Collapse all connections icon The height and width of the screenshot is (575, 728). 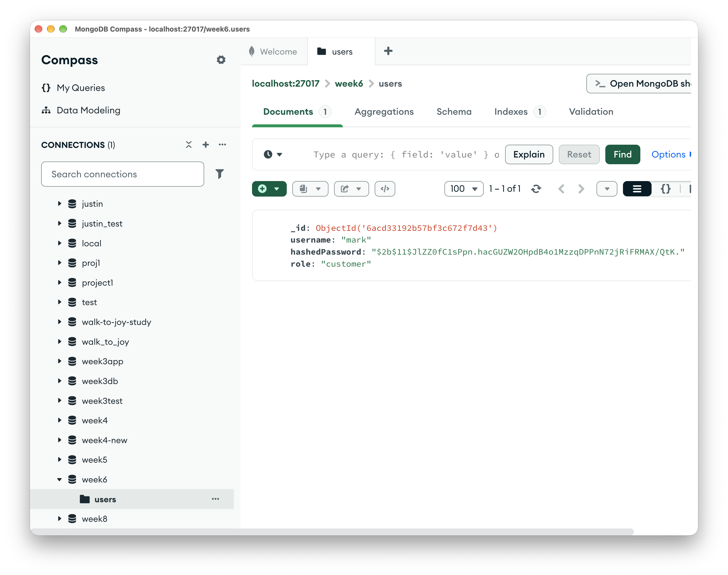click(189, 145)
